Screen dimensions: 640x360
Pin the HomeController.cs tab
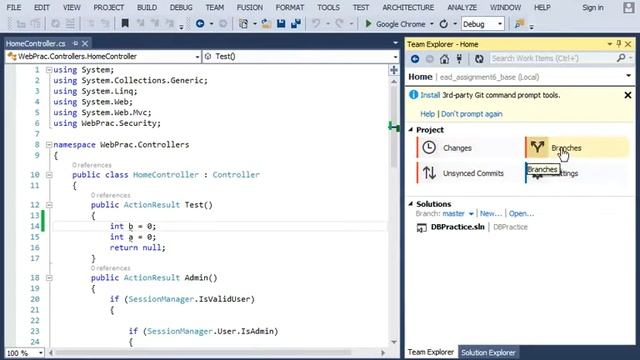point(76,43)
